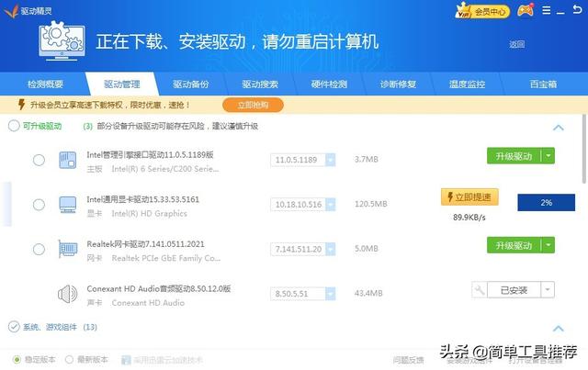The height and width of the screenshot is (370, 588).
Task: Open the hamburger main menu icon
Action: click(547, 10)
